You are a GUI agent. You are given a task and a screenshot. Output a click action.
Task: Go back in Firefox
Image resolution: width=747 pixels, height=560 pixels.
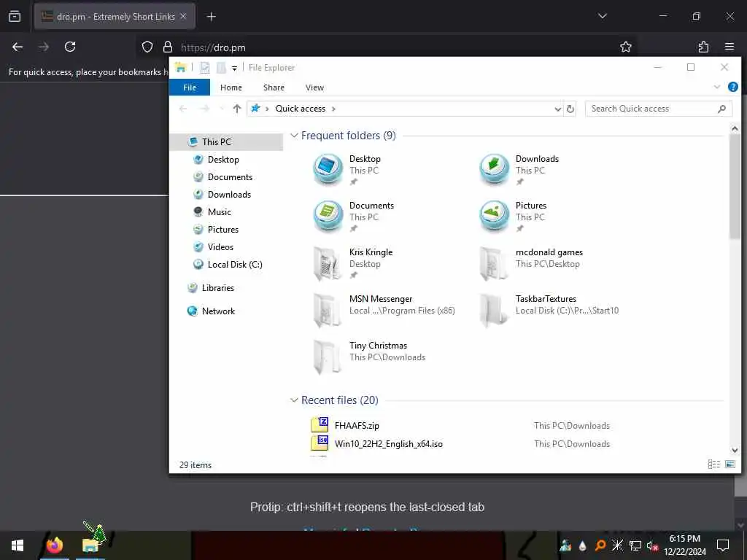[x=18, y=47]
